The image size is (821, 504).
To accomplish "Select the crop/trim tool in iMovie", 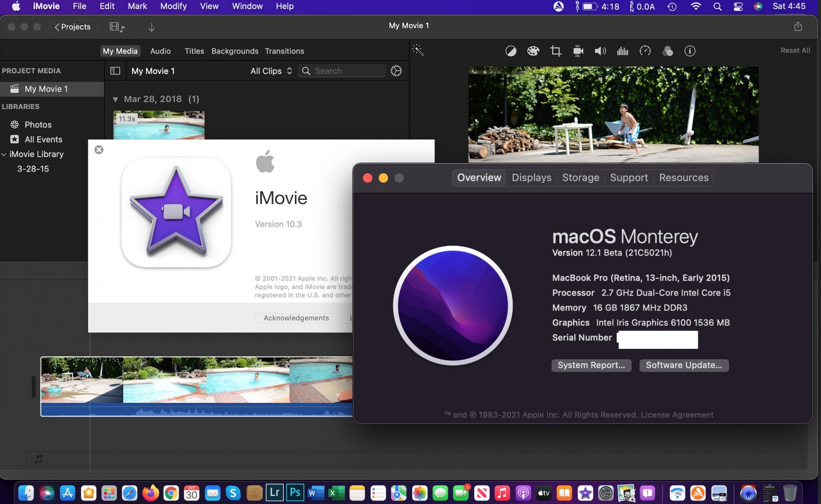I will 555,51.
